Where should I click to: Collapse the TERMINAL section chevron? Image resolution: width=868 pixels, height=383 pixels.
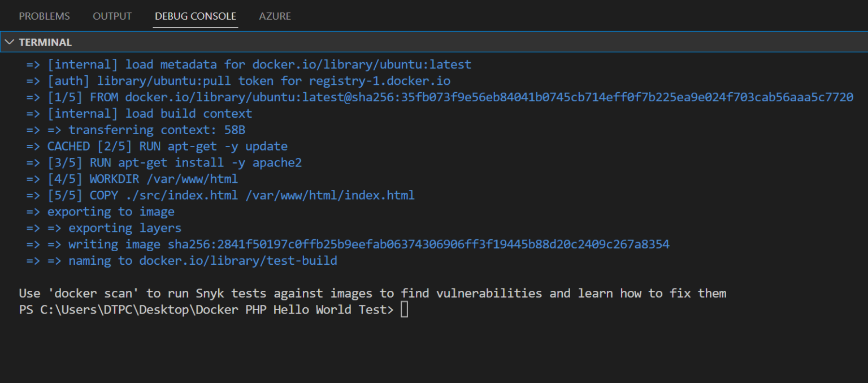coord(10,42)
